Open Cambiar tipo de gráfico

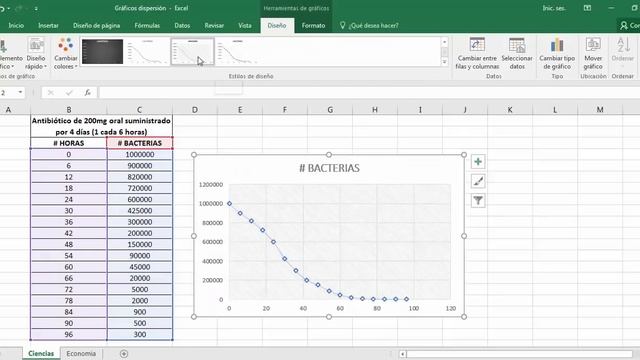tap(557, 53)
